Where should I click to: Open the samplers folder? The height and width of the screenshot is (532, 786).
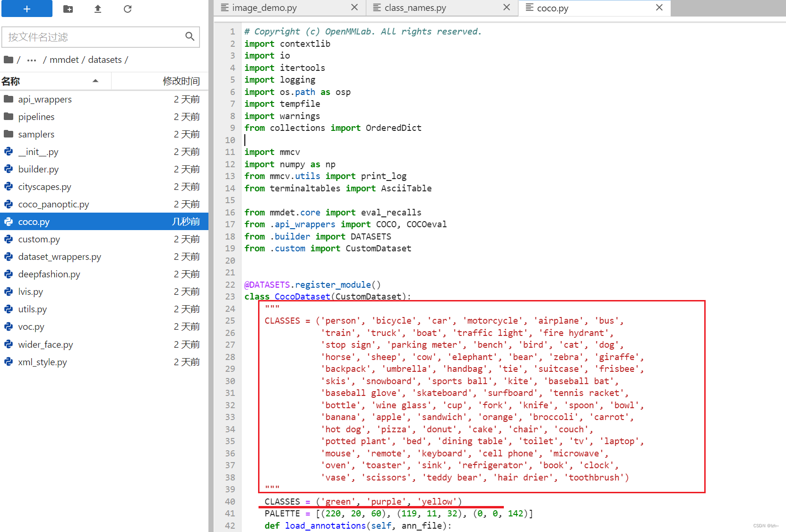(104, 134)
